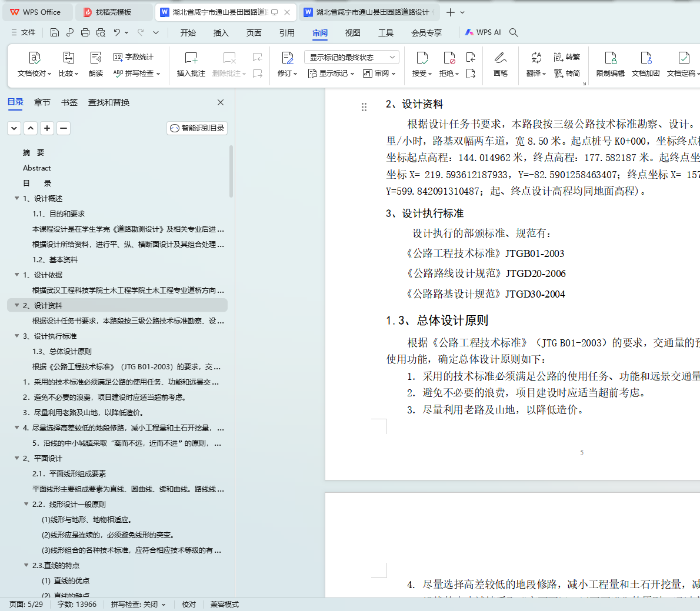The height and width of the screenshot is (611, 700).
Task: Open 查找和替换 navigation tab
Action: (x=109, y=102)
